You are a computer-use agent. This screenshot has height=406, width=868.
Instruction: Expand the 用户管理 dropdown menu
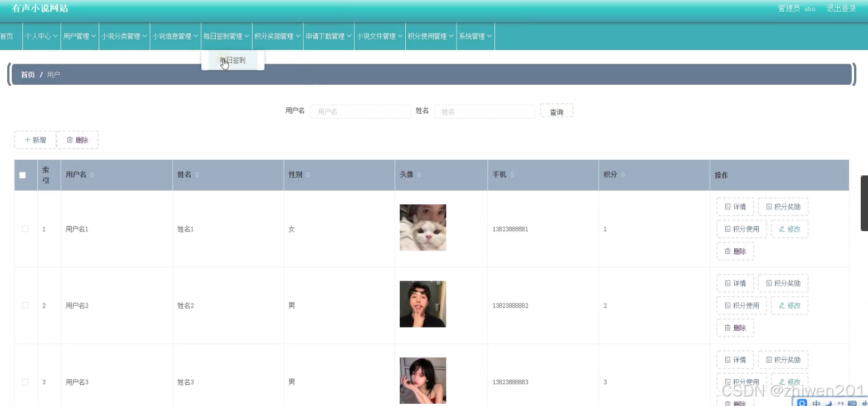[79, 36]
